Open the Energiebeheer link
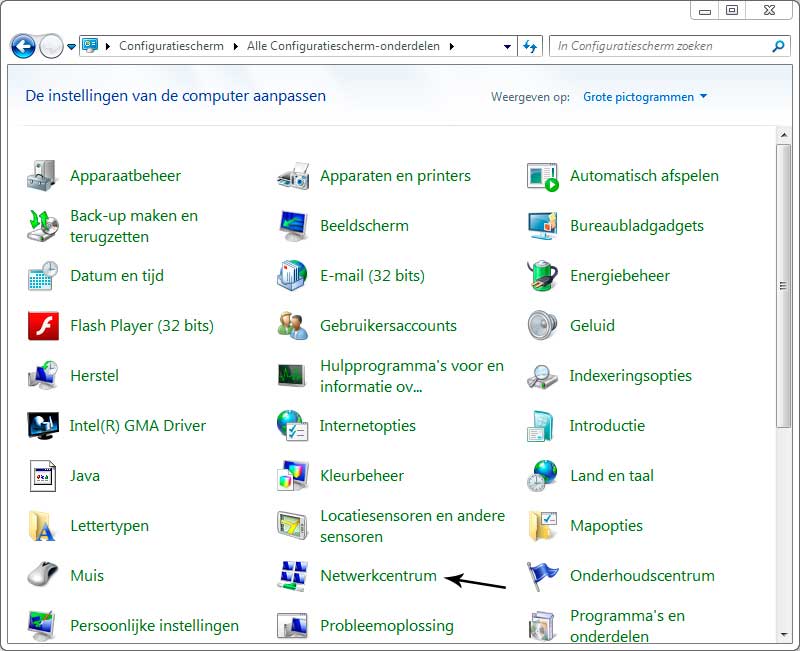This screenshot has width=800, height=651. tap(620, 276)
